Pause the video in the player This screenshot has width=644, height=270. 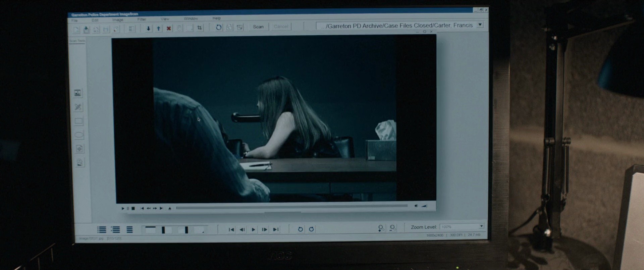point(128,209)
